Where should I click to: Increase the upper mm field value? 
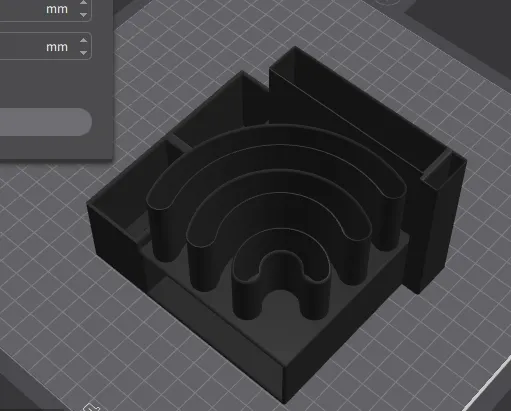[83, 3]
